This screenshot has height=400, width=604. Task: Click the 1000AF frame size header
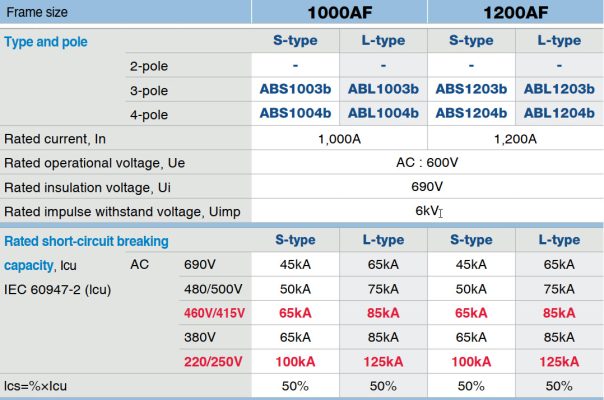(339, 13)
